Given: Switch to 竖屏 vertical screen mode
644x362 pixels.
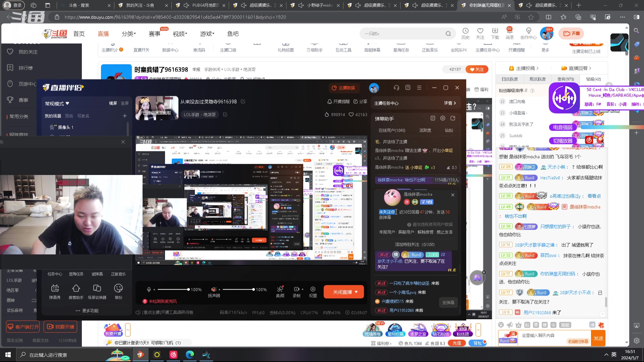Looking at the screenshot, I should click(x=125, y=103).
